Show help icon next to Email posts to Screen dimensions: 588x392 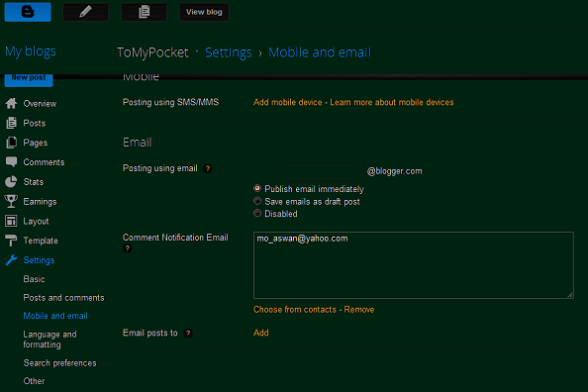click(x=188, y=334)
